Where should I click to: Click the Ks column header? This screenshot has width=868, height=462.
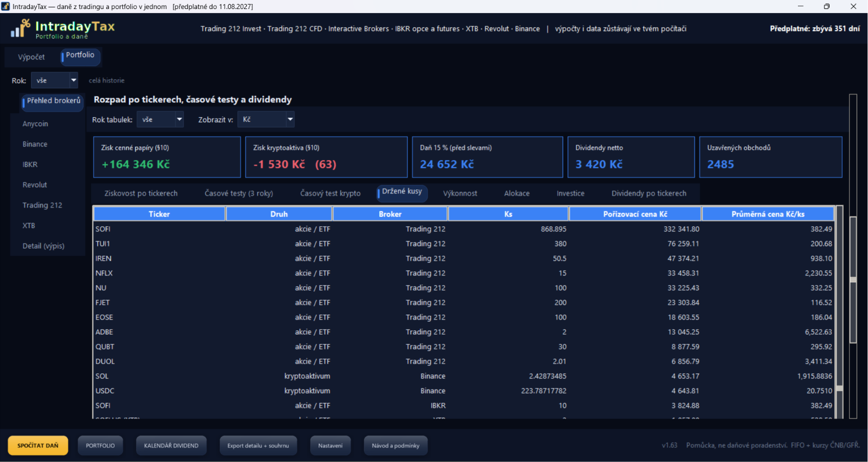508,214
